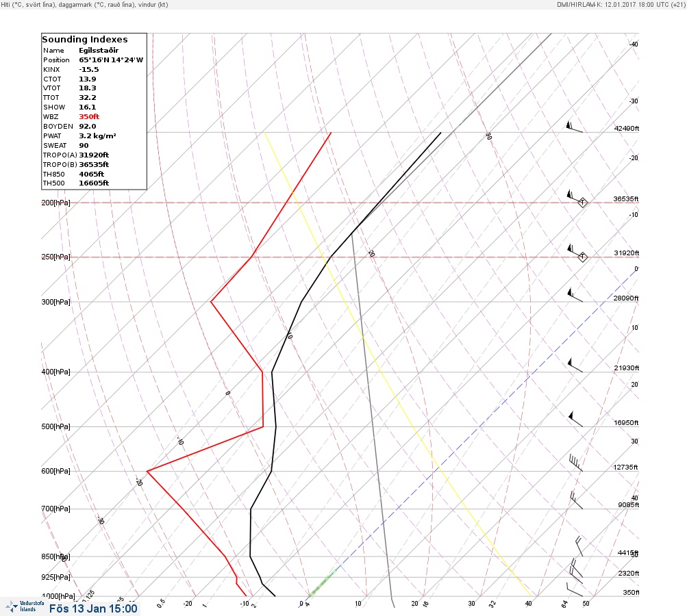Click the TROPO(B) row in the indexes box
687x616 pixels.
coord(76,165)
